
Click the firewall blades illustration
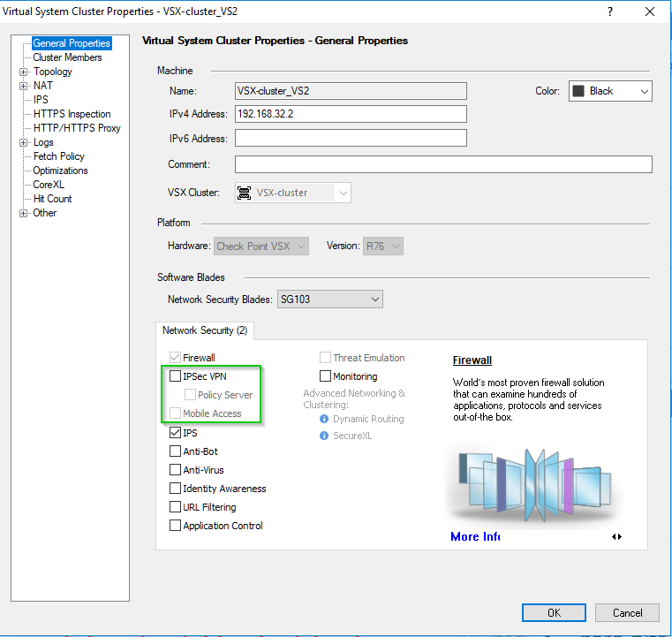534,484
